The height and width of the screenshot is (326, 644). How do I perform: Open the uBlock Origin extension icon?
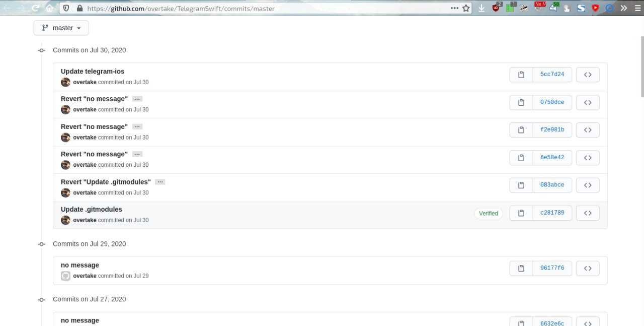point(497,8)
